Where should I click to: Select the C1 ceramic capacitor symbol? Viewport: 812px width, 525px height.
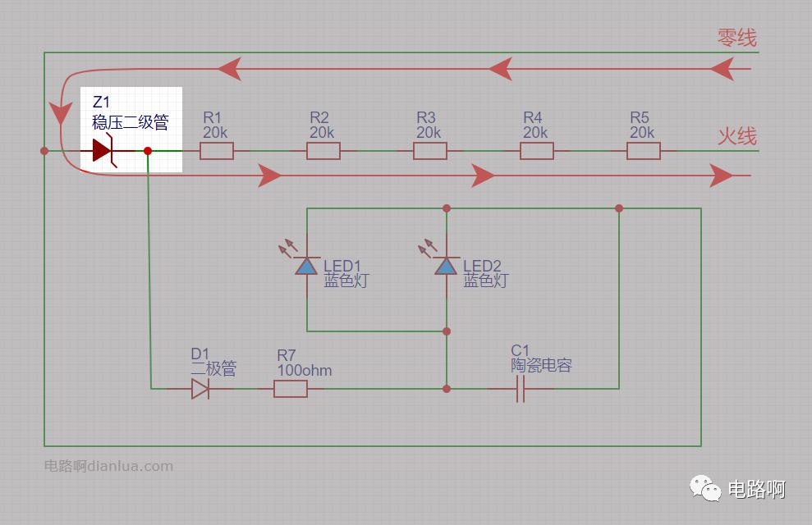click(x=521, y=389)
